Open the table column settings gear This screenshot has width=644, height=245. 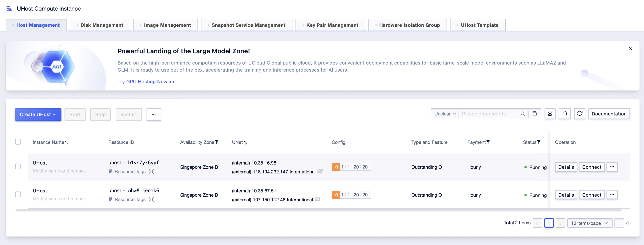(x=550, y=114)
